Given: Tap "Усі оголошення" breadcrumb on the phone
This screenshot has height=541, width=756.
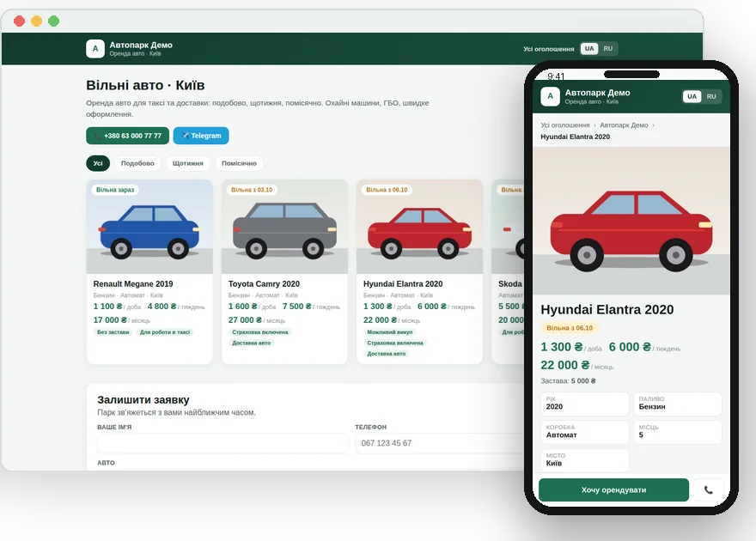Looking at the screenshot, I should tap(565, 125).
